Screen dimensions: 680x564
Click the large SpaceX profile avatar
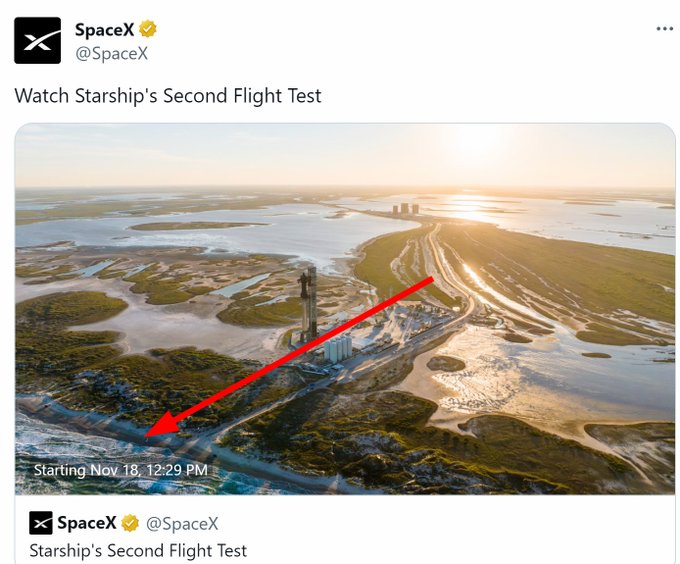37,41
